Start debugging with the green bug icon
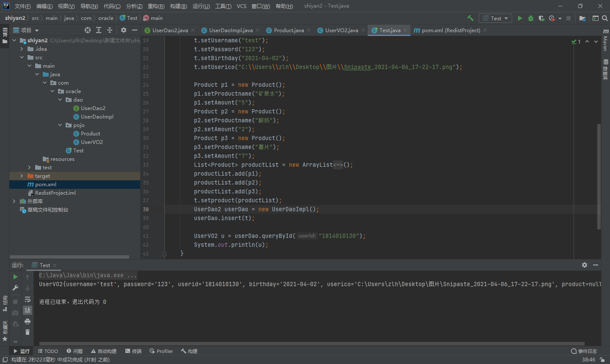Image resolution: width=610 pixels, height=364 pixels. click(530, 18)
